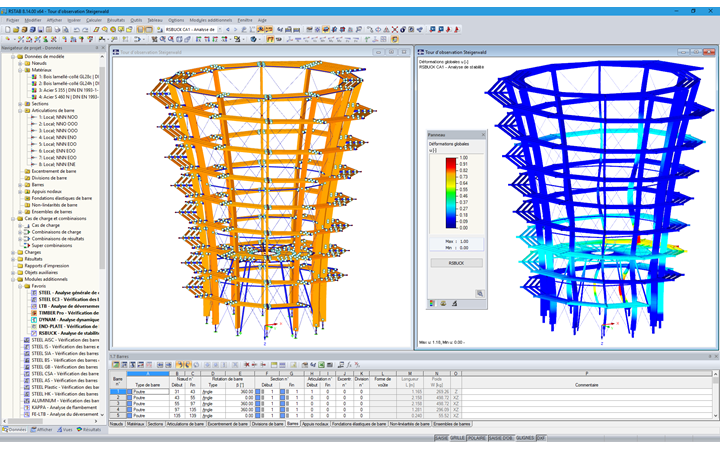
Task: Click the Print icon in main toolbar
Action: pos(57,29)
